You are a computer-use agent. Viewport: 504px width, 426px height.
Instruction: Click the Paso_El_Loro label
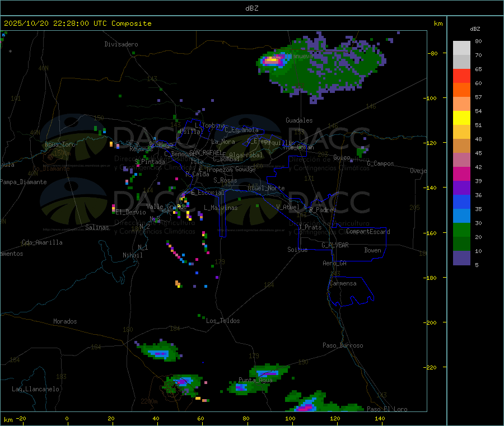[387, 409]
